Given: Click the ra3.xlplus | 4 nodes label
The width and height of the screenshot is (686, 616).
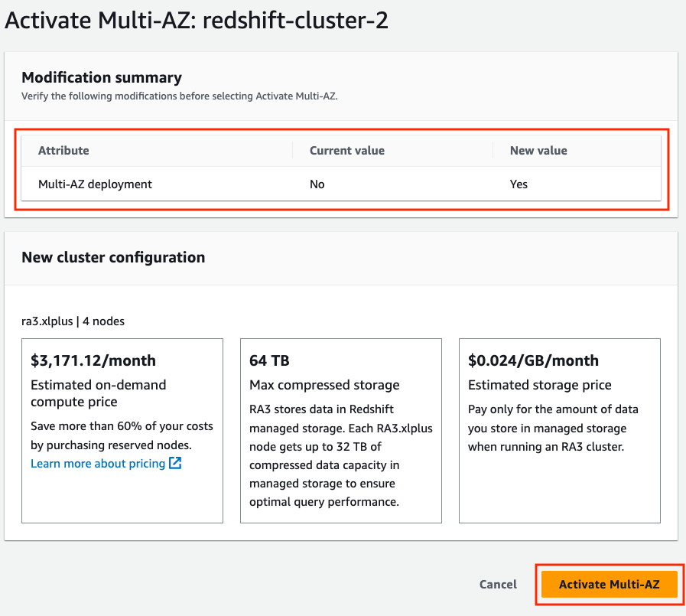Looking at the screenshot, I should click(x=73, y=321).
